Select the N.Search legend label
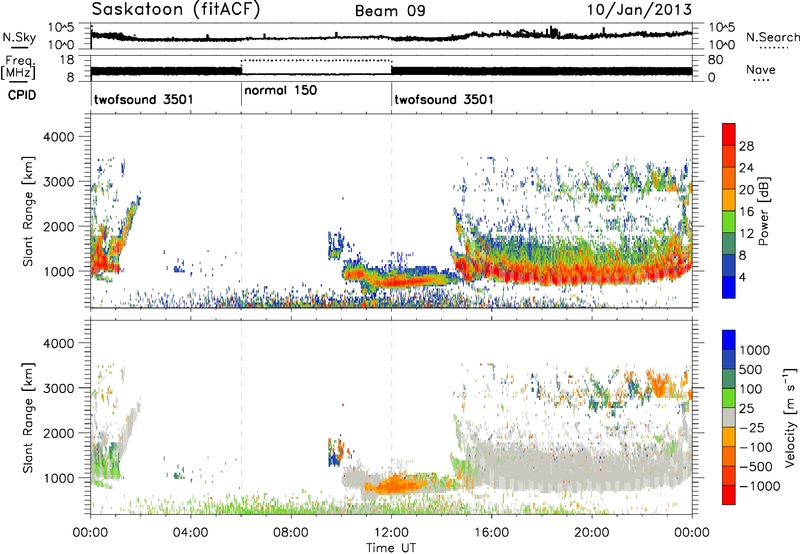This screenshot has height=554, width=800. [x=772, y=37]
